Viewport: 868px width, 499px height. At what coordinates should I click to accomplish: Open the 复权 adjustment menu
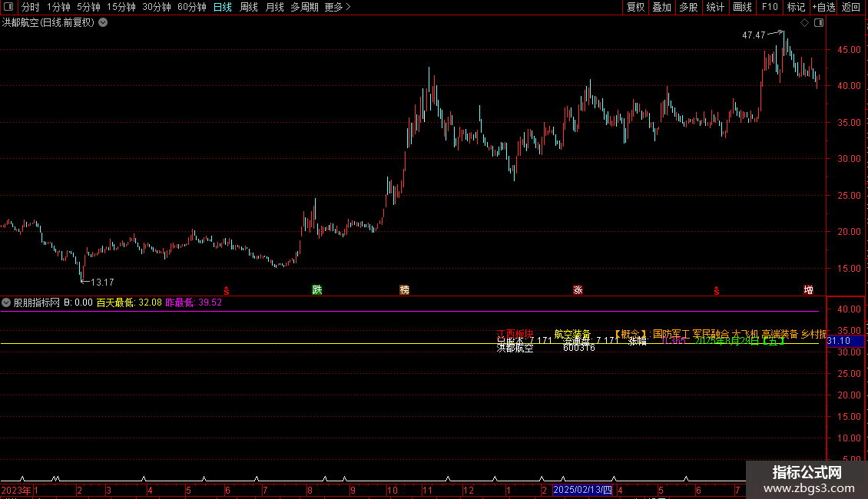(635, 7)
